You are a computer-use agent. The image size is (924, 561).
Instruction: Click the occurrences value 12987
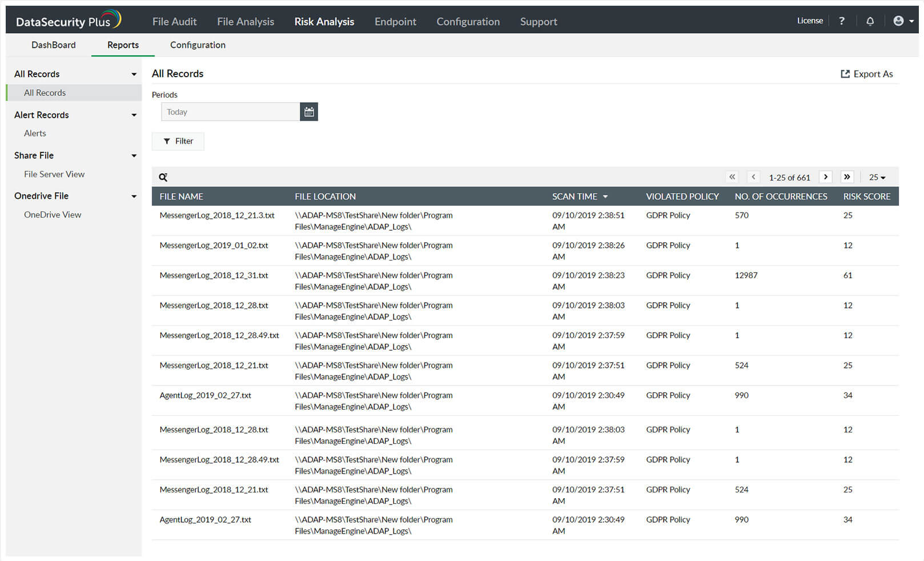[746, 275]
